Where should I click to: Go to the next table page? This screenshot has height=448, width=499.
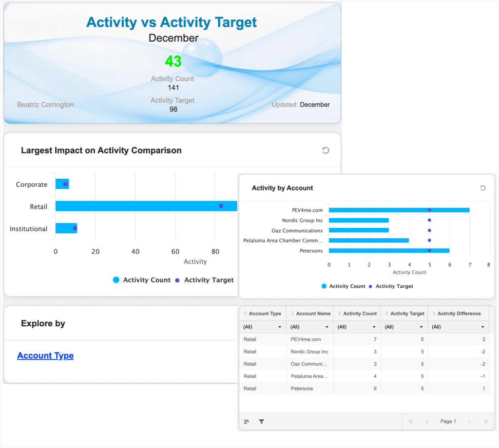(x=470, y=422)
